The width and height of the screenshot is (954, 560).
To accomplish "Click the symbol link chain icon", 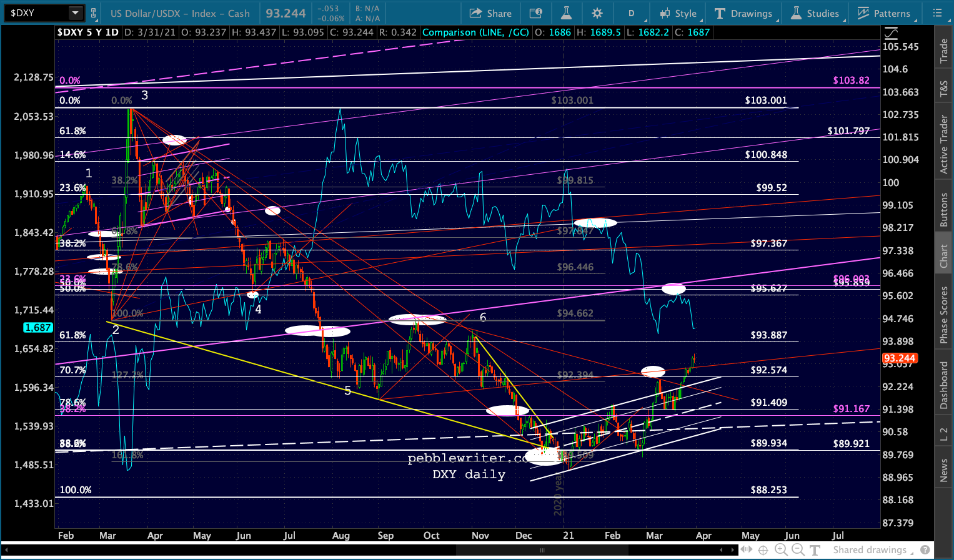I will [x=94, y=13].
